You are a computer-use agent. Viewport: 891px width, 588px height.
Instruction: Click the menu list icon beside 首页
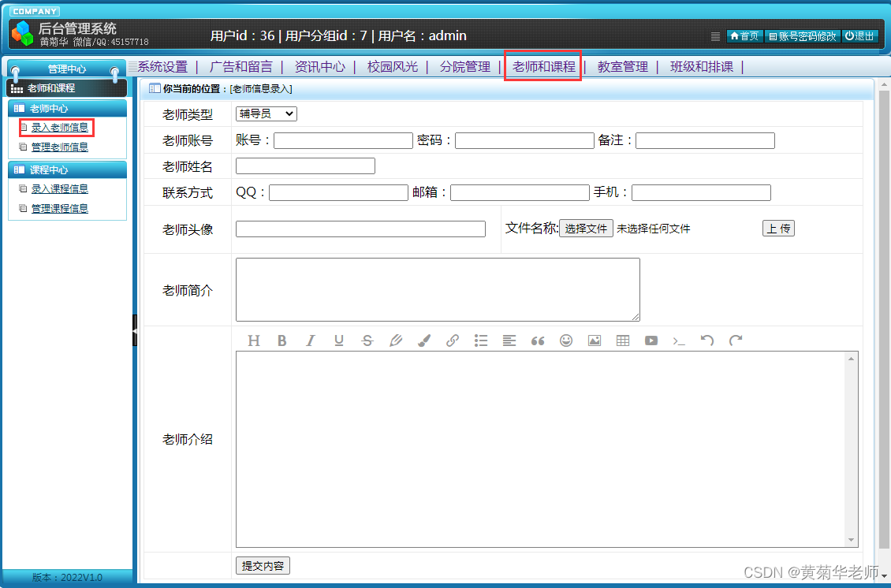pos(715,36)
